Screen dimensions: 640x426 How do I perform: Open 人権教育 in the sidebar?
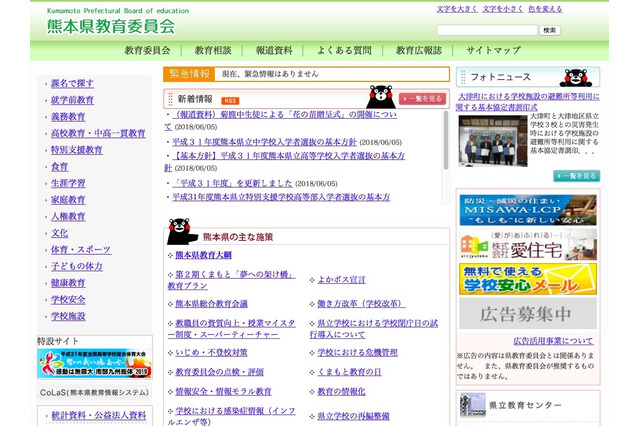pos(68,216)
